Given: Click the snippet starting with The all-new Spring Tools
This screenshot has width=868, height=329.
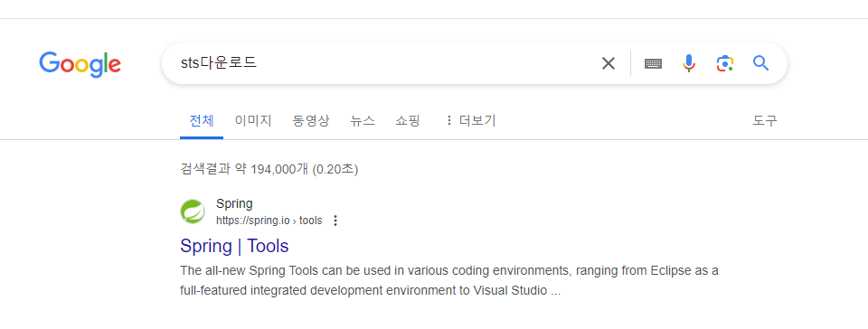Looking at the screenshot, I should (x=449, y=281).
